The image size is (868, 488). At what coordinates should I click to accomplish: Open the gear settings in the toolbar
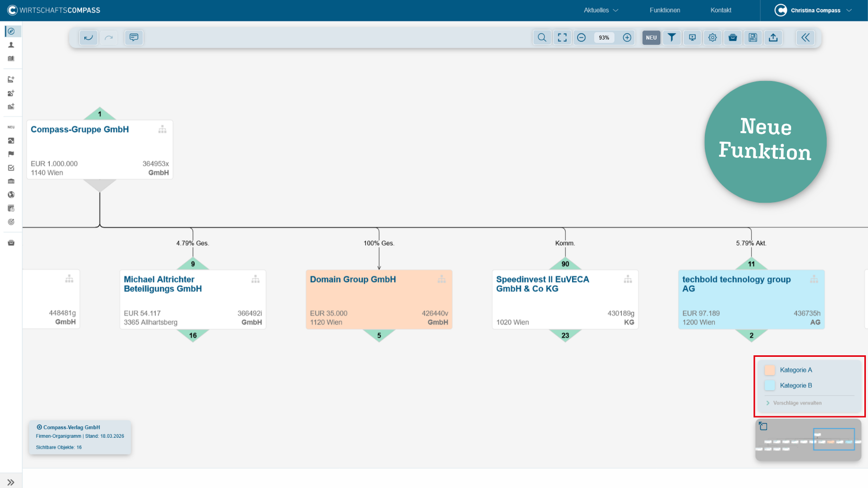click(x=712, y=38)
